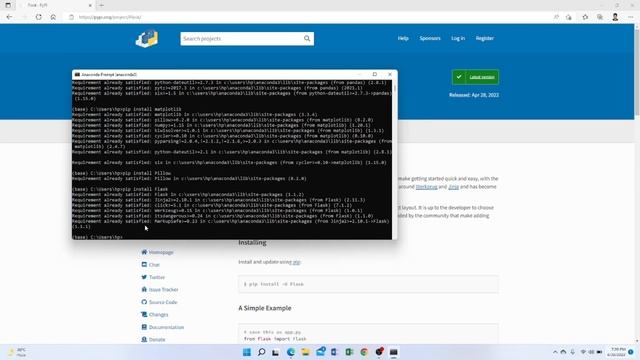Click the Anaconda Prompt scrollbar
Viewport: 640px width, 360px height.
(394, 159)
